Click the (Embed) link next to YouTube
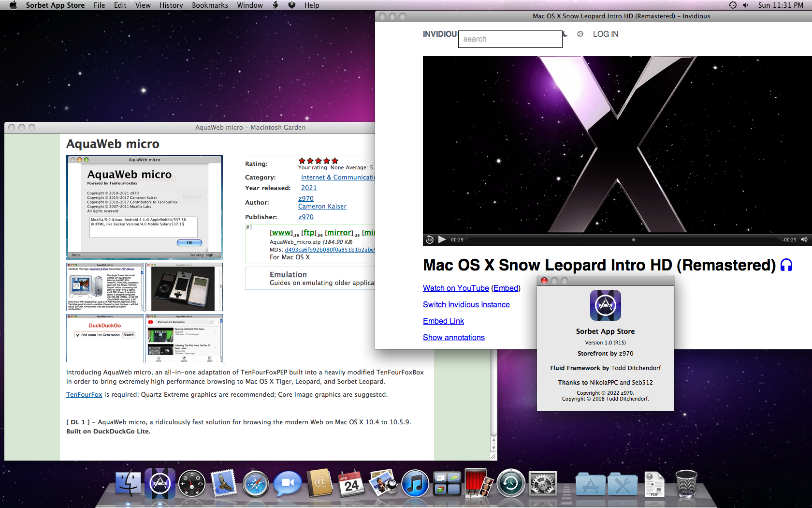The width and height of the screenshot is (812, 508). coord(506,288)
